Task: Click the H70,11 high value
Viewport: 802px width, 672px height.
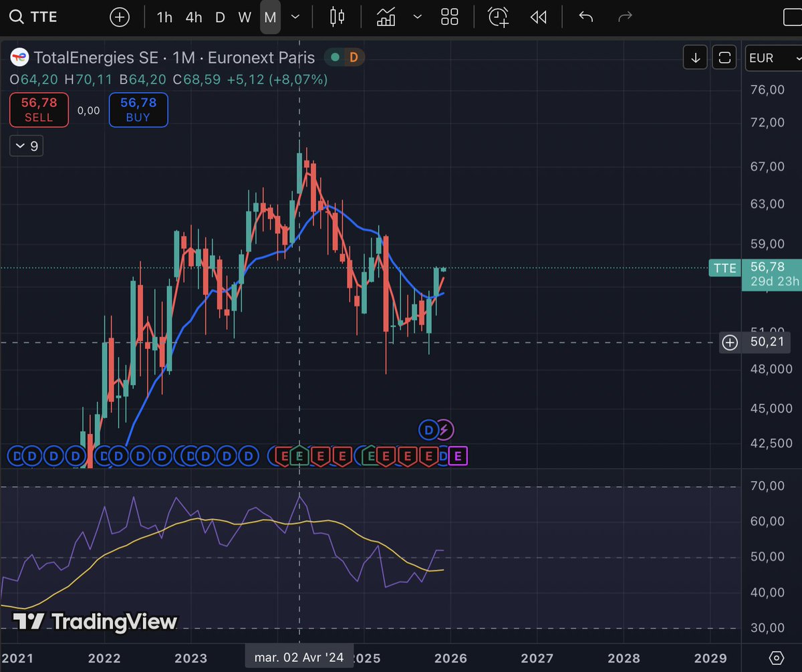Action: [x=89, y=80]
